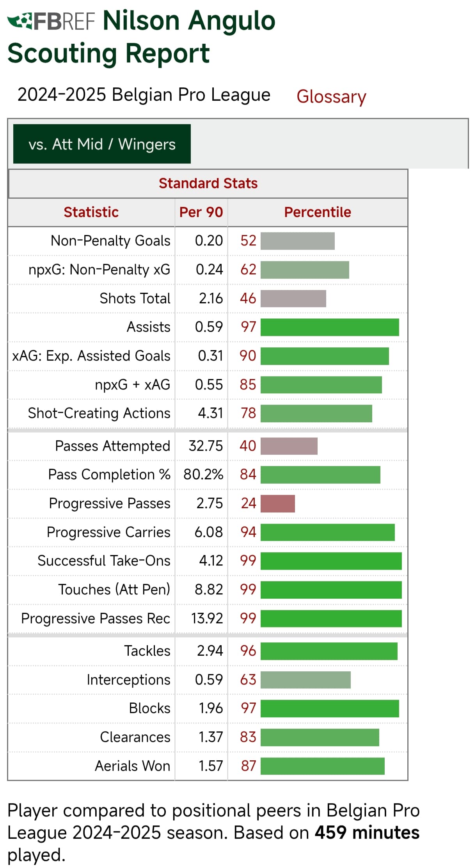Image resolution: width=476 pixels, height=868 pixels.
Task: Click the Nilson Angulo Scouting Report title
Action: click(x=142, y=37)
